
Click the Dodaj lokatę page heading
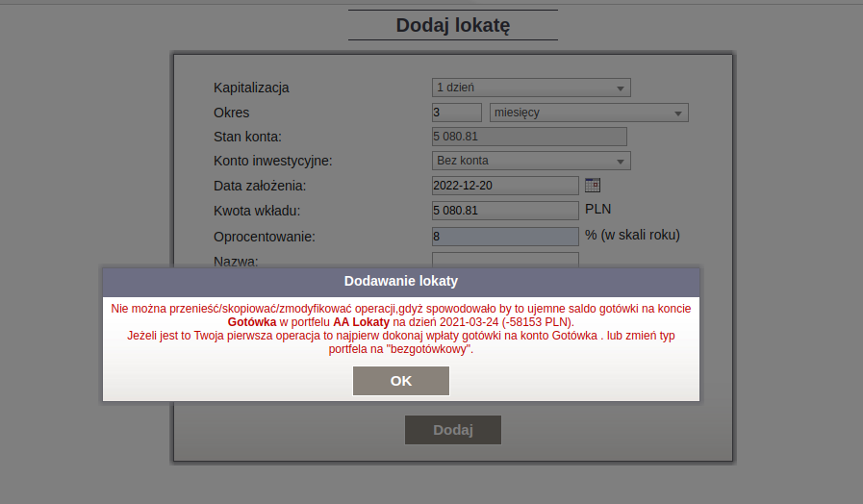click(453, 25)
